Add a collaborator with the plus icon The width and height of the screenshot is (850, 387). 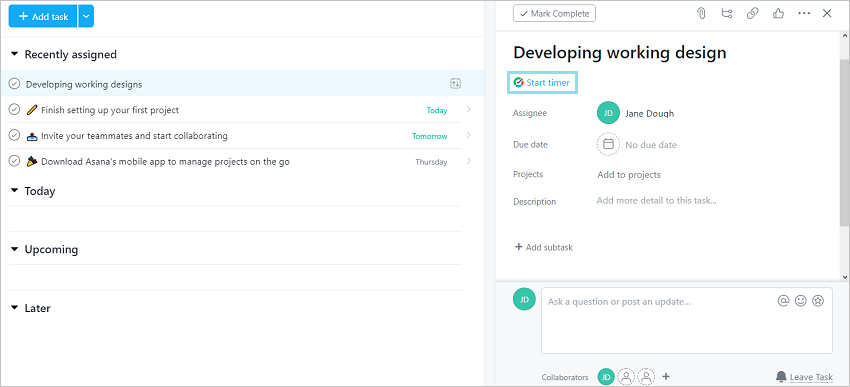[x=666, y=377]
